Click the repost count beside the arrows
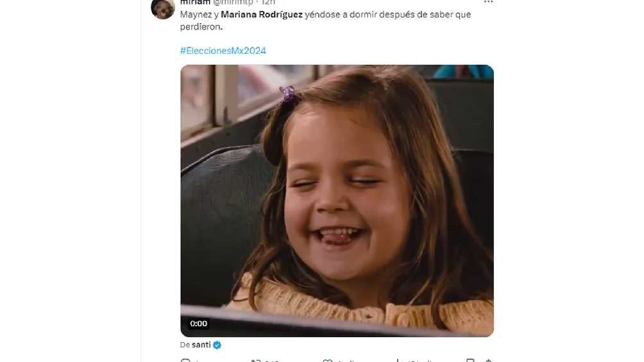 272,360
